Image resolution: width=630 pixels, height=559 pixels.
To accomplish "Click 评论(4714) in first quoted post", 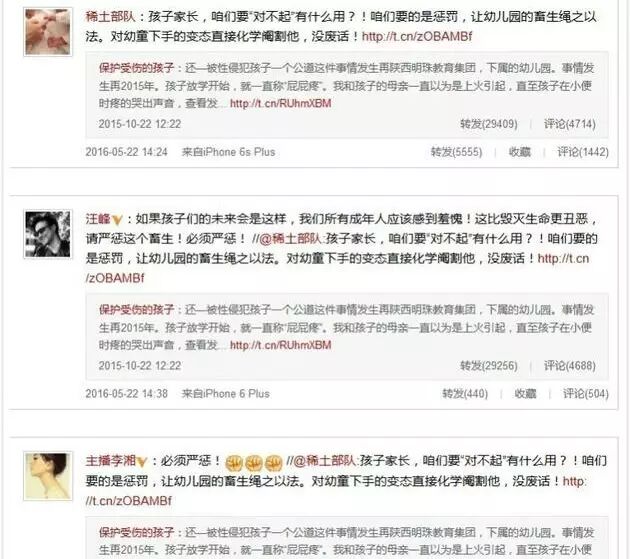I will coord(569,124).
